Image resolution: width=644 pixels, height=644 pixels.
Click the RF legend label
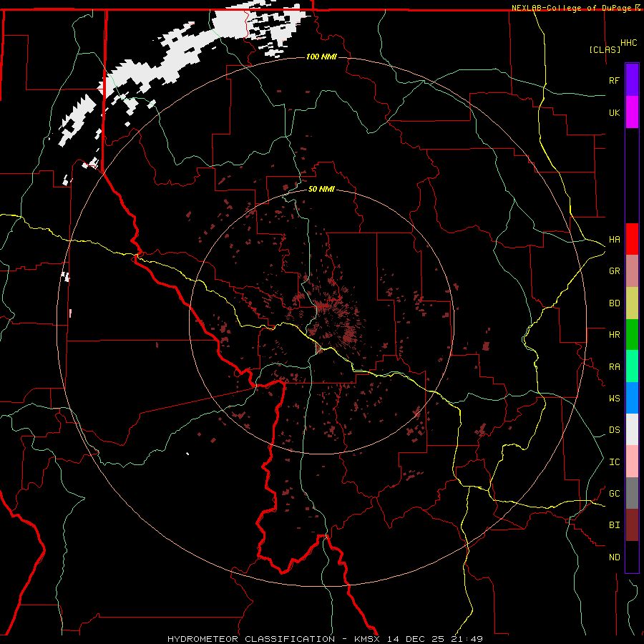pyautogui.click(x=614, y=80)
